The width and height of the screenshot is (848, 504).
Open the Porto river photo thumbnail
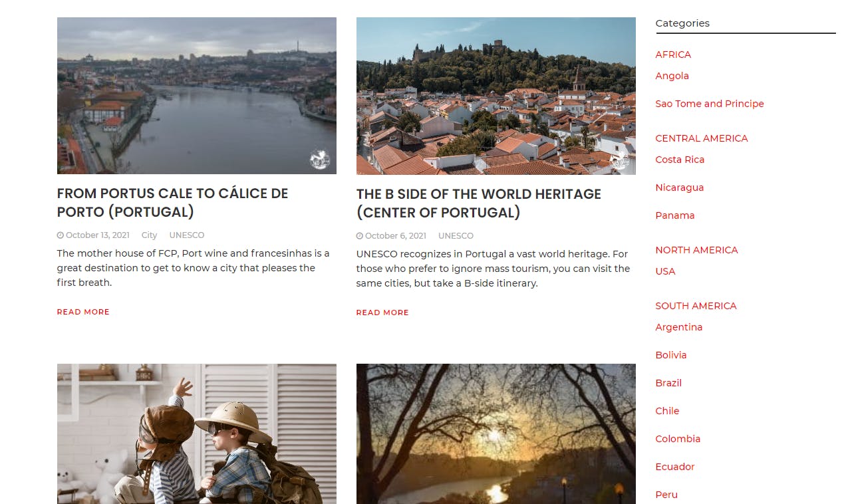(x=196, y=96)
